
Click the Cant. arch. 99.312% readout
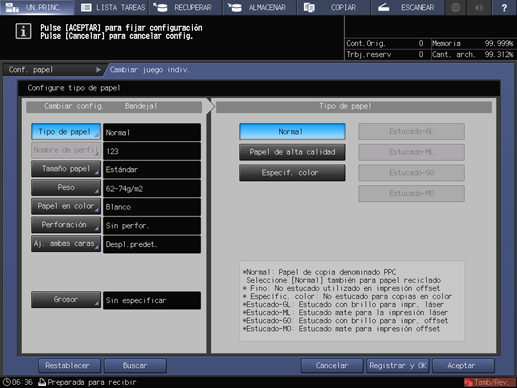[x=473, y=54]
